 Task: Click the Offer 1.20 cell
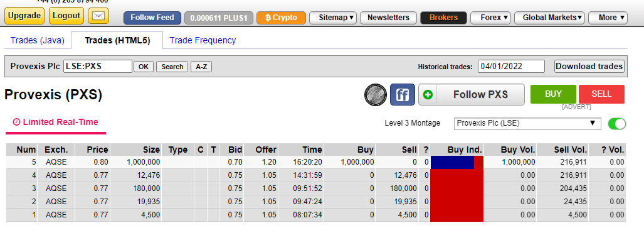point(261,162)
